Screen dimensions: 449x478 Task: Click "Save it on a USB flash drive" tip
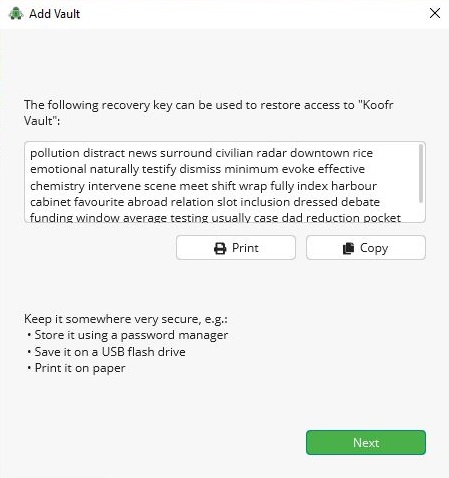tap(110, 352)
